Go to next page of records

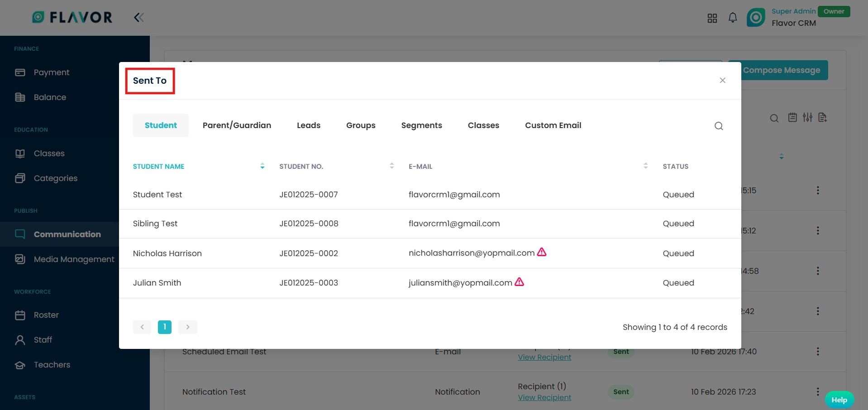click(x=187, y=327)
